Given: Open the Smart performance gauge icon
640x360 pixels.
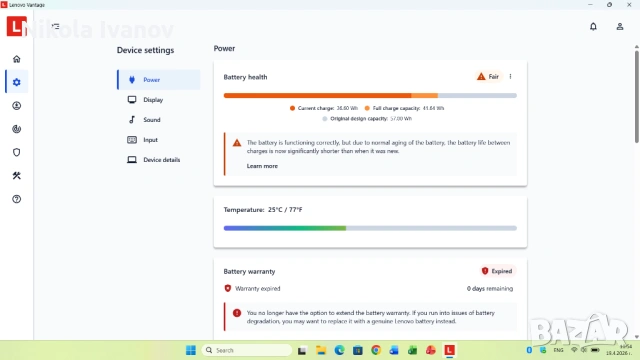Looking at the screenshot, I should [17, 129].
